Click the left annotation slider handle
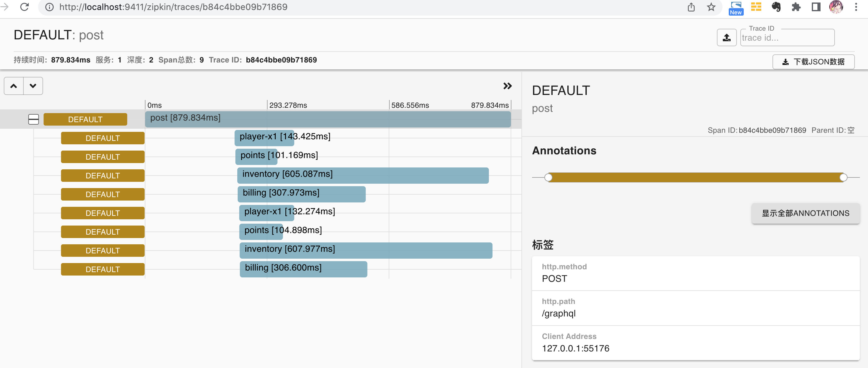868x368 pixels. [x=548, y=177]
